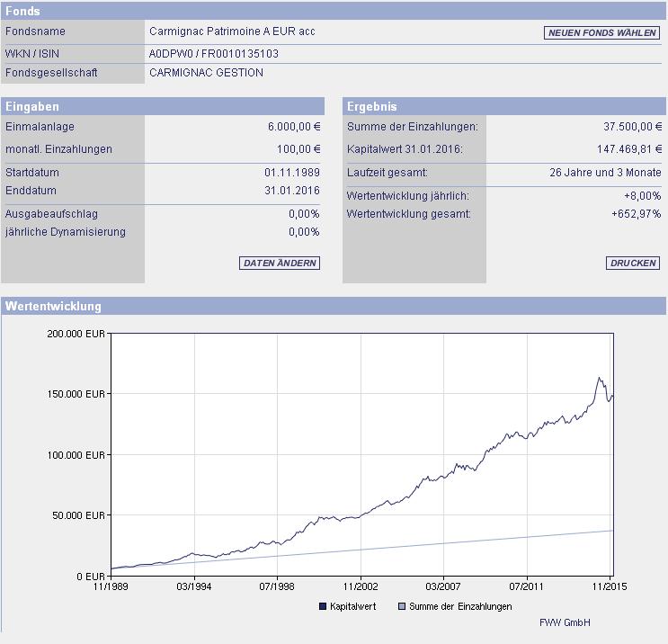Click the Summe der Einzahlungen legend label

coord(460,606)
